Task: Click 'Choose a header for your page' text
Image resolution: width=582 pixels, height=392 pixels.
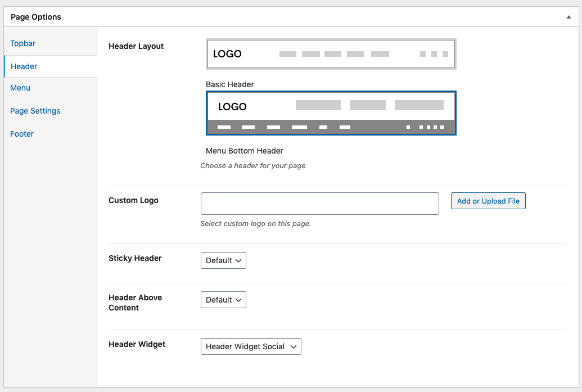Action: pos(253,165)
